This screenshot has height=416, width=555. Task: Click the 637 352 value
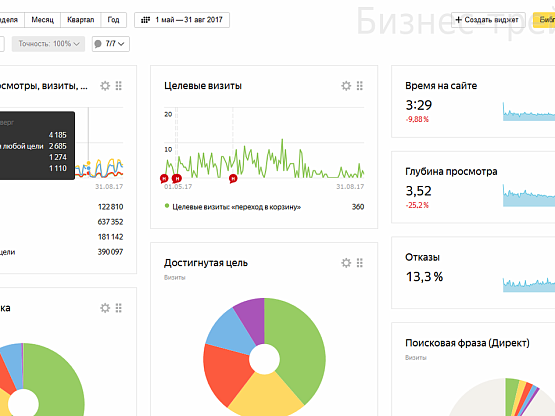[110, 222]
